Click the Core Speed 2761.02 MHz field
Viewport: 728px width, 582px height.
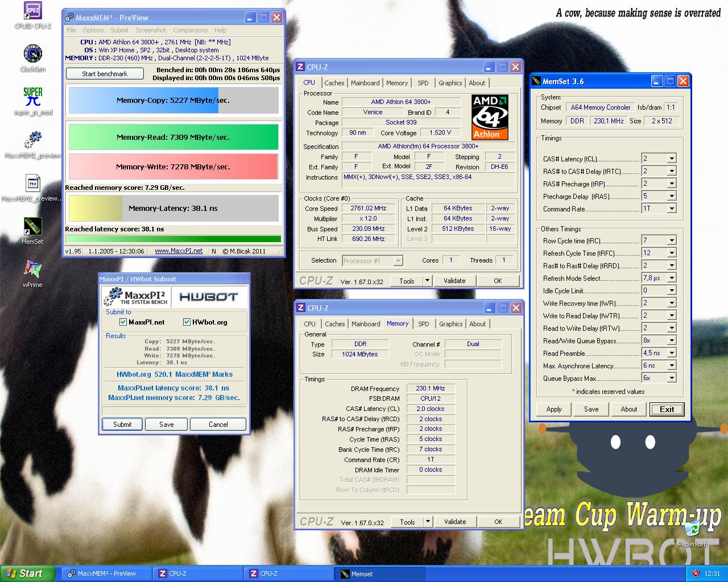369,209
